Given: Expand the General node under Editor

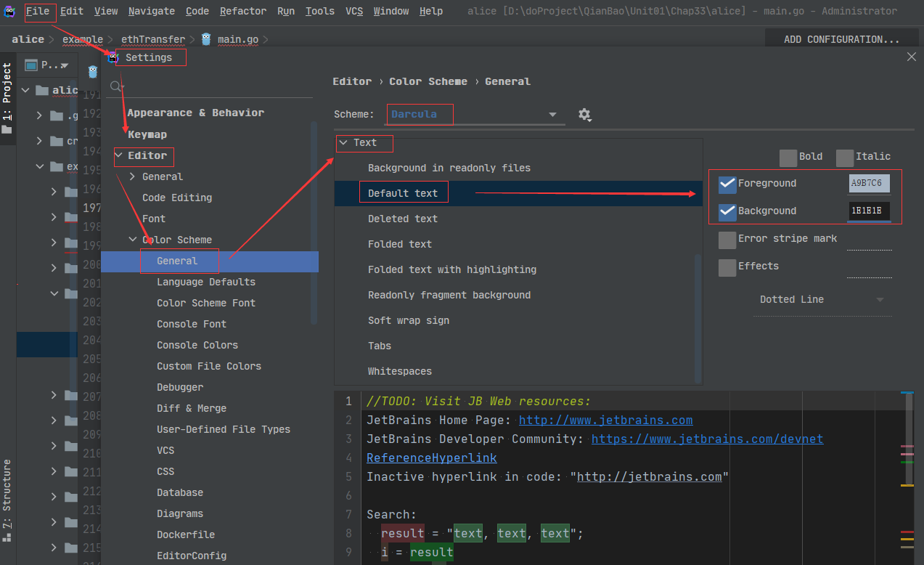Looking at the screenshot, I should coord(132,176).
